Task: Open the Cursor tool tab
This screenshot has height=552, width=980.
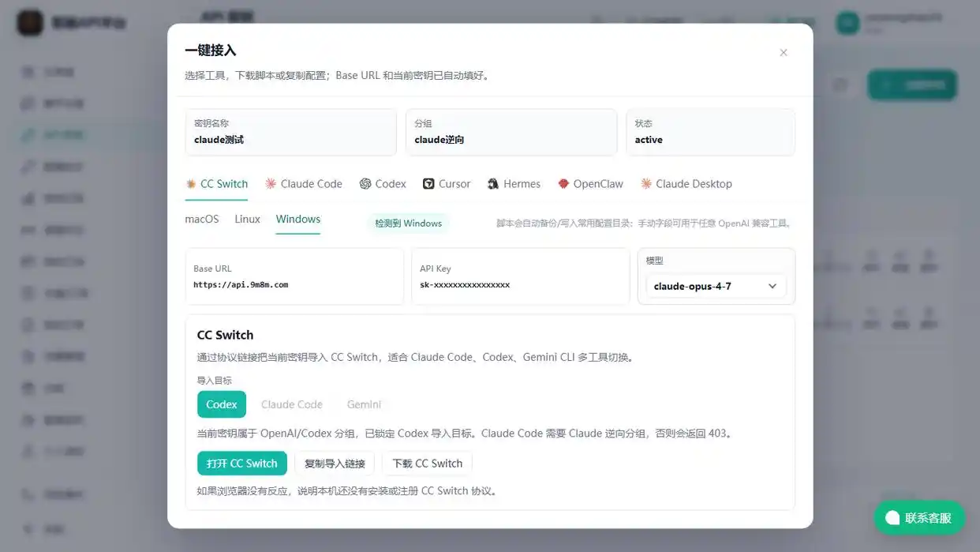Action: [447, 184]
